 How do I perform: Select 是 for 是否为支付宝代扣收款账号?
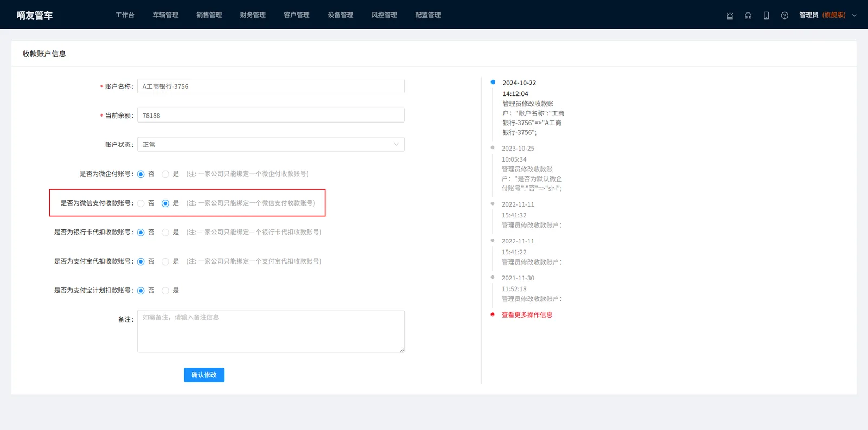[x=165, y=261]
